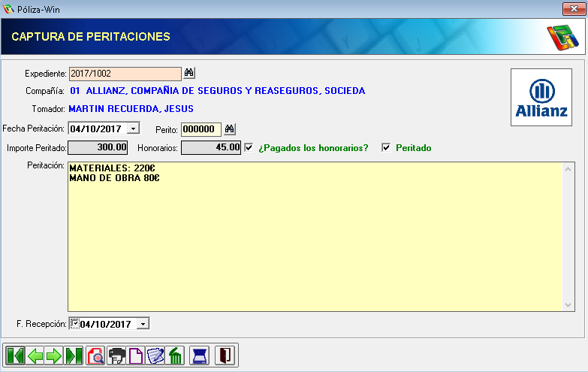The width and height of the screenshot is (588, 372).
Task: Click the Perito code field 000000
Action: pos(201,129)
